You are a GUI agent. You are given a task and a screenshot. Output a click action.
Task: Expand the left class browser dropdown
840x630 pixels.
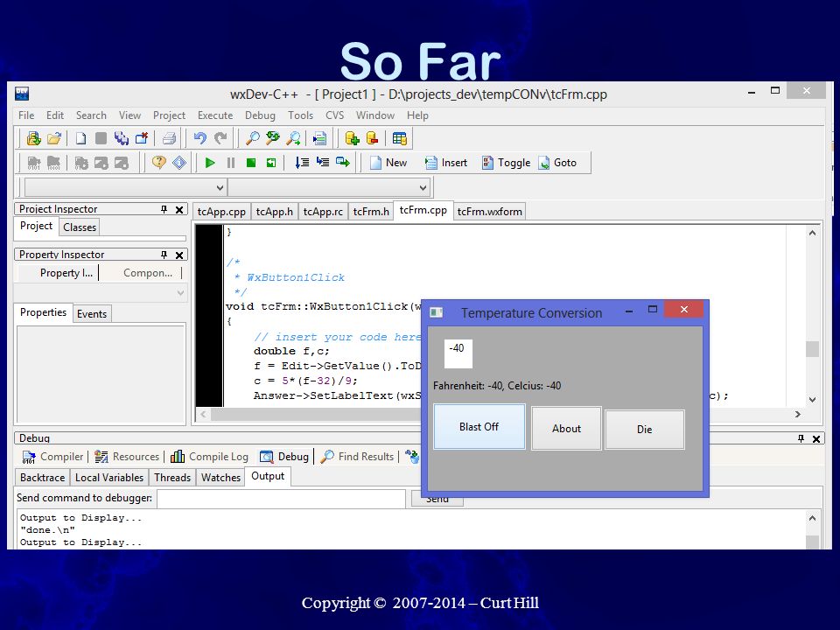click(x=220, y=187)
